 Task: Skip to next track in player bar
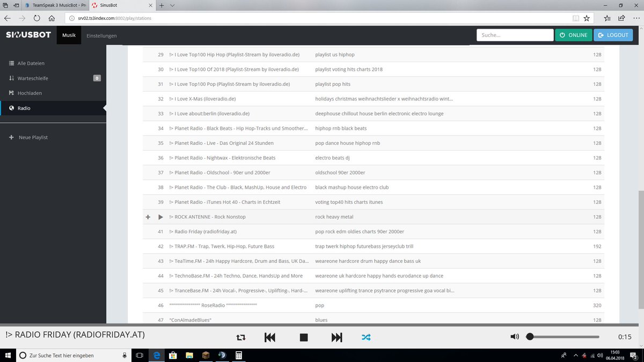[336, 337]
